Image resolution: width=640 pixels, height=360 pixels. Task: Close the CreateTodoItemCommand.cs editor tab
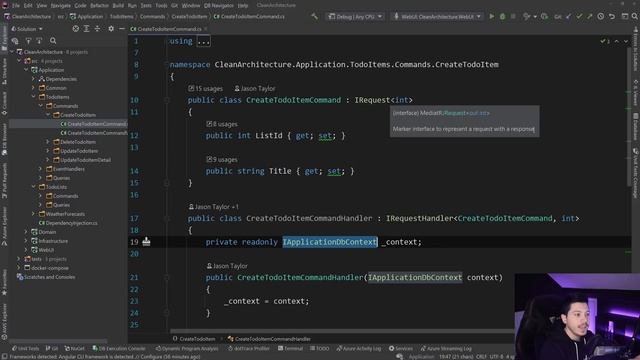tap(205, 29)
